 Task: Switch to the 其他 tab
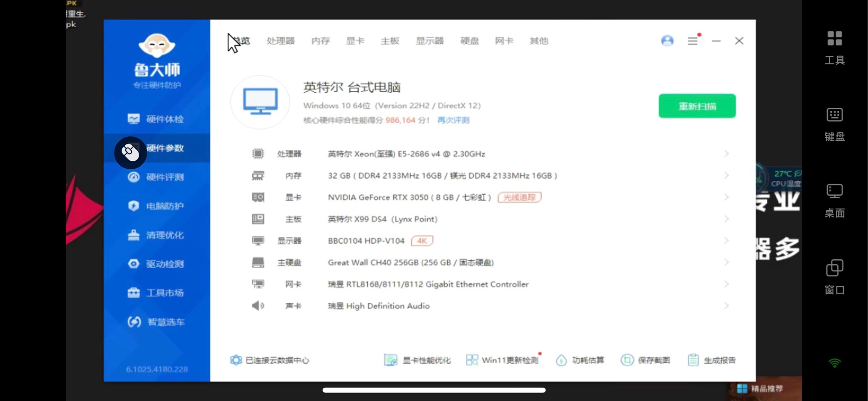click(539, 41)
